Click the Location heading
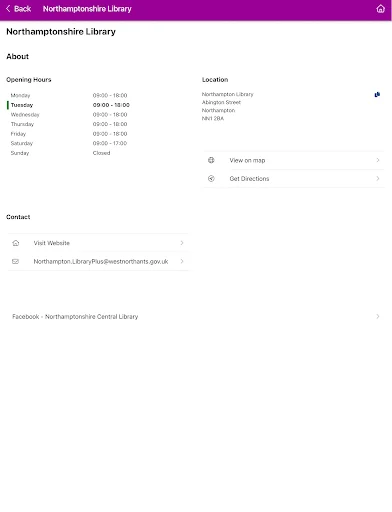The height and width of the screenshot is (512, 392). point(215,80)
